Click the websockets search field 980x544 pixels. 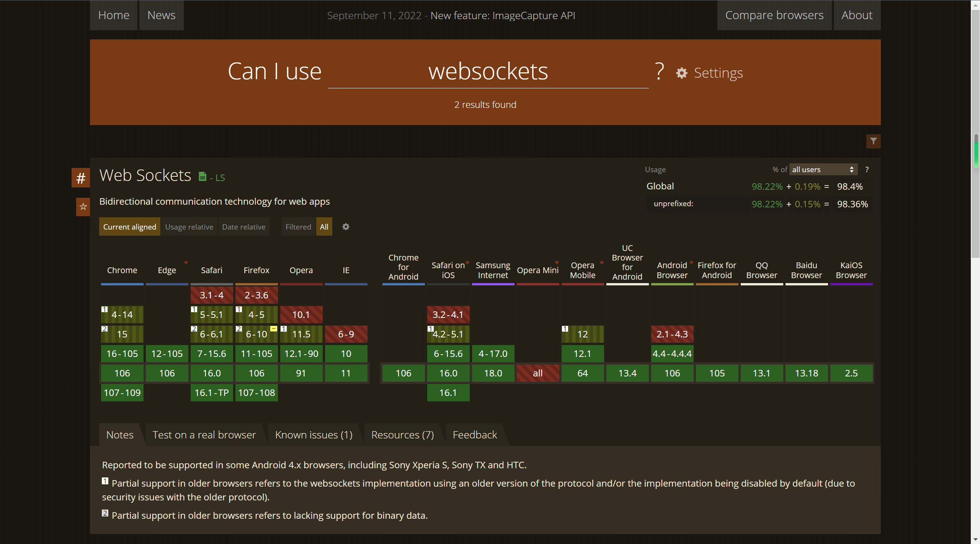(488, 72)
